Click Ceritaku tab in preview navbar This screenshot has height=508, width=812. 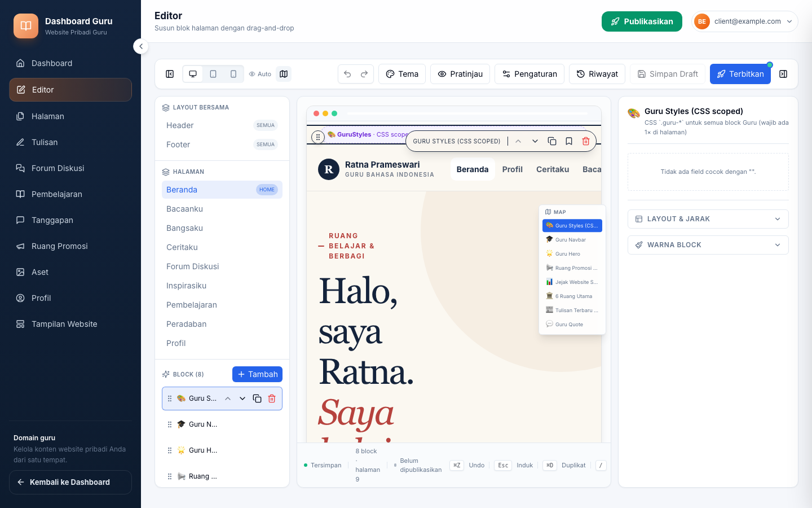pyautogui.click(x=553, y=169)
